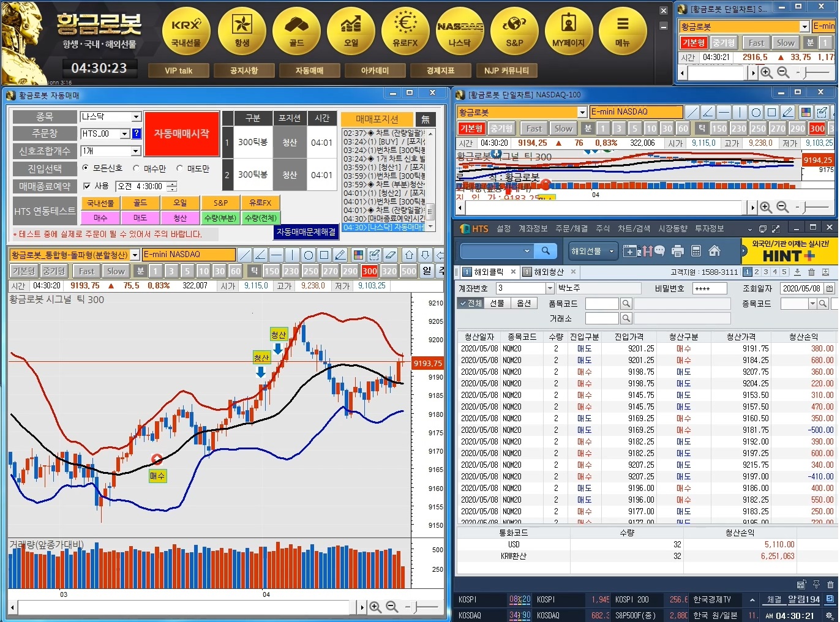Open the KRX 국내선물 gold button

186,31
